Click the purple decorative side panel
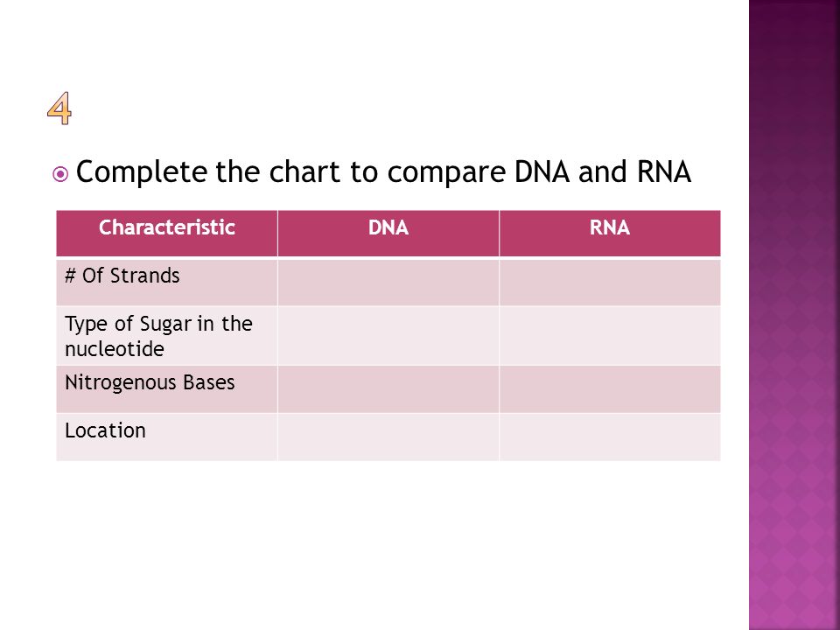The image size is (840, 630). [x=794, y=315]
